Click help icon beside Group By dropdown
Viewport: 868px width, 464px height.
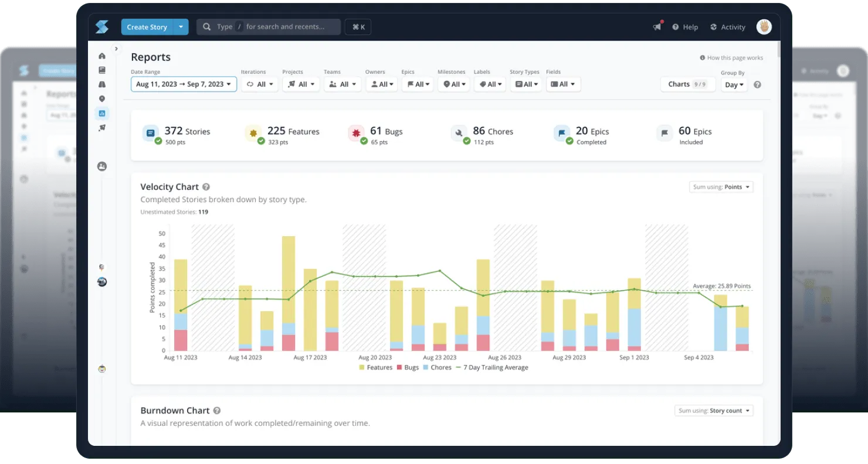pyautogui.click(x=757, y=85)
